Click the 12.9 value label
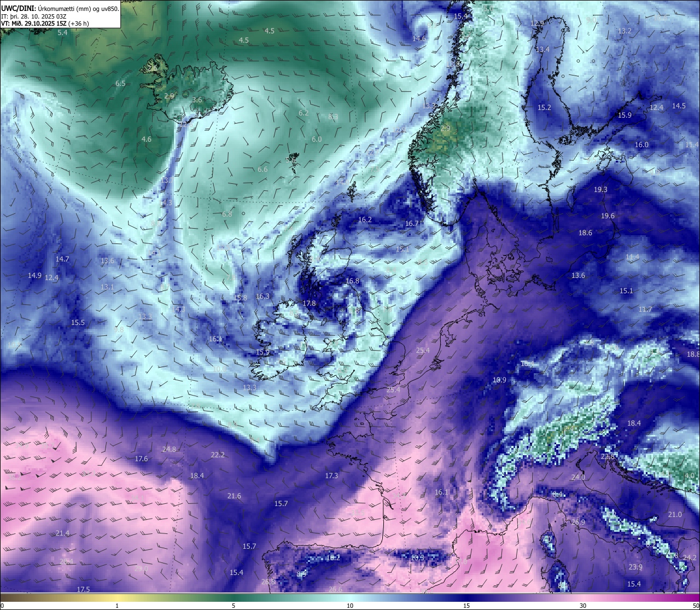The width and height of the screenshot is (700, 610). 537,23
